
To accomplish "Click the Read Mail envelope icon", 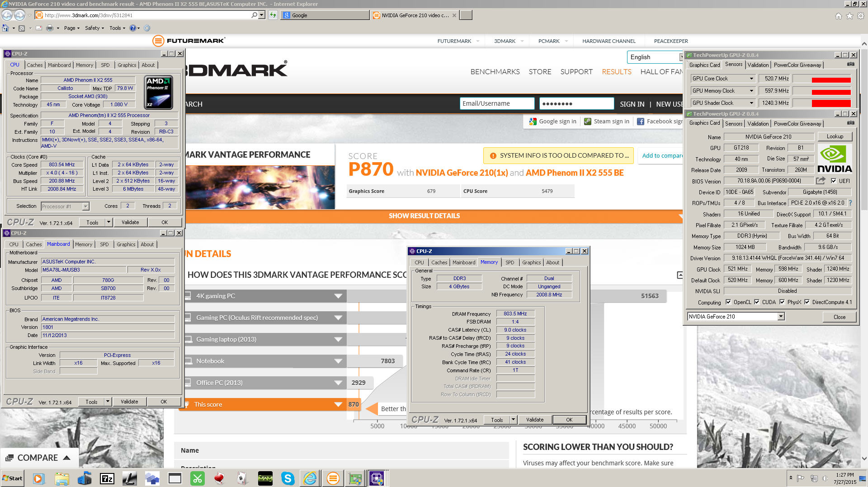I will pos(39,28).
